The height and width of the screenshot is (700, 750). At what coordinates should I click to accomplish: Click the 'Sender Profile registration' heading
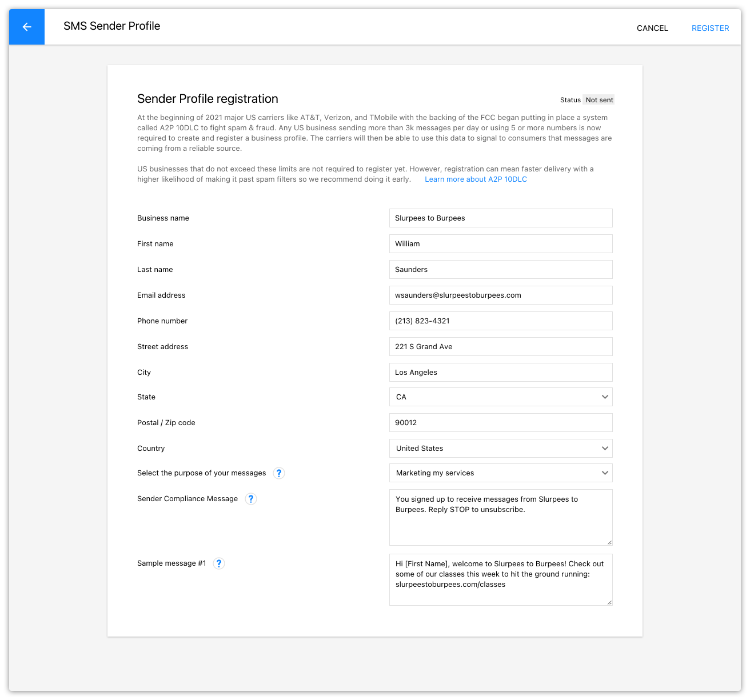point(208,99)
